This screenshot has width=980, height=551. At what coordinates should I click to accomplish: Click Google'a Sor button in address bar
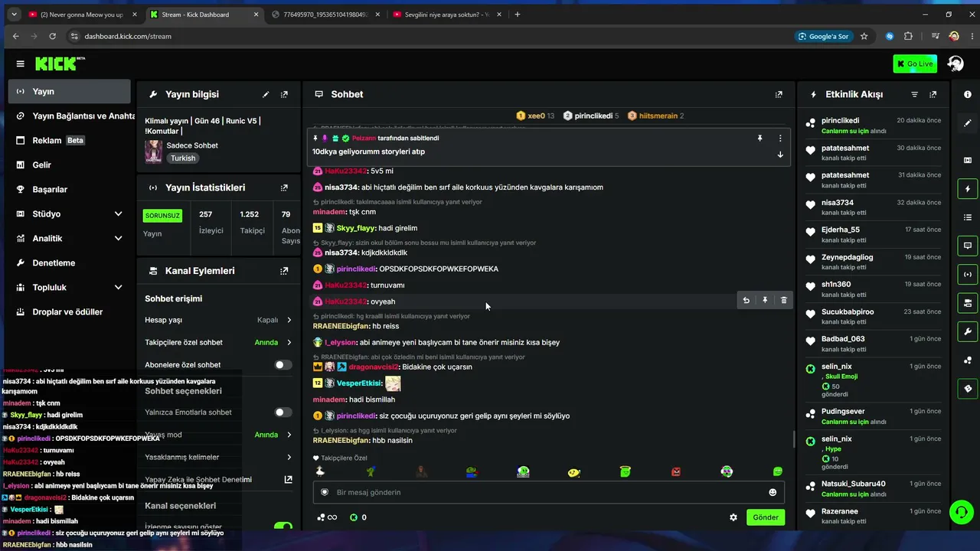tap(824, 36)
